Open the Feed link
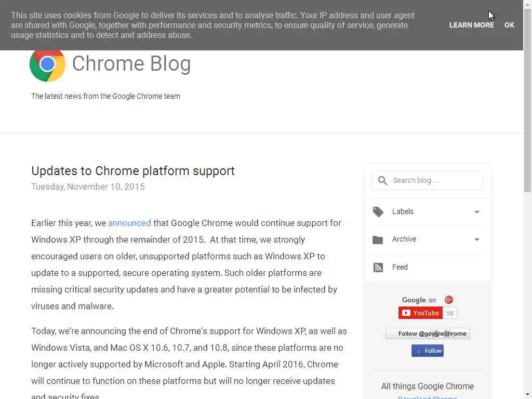532x399 pixels. pyautogui.click(x=400, y=267)
